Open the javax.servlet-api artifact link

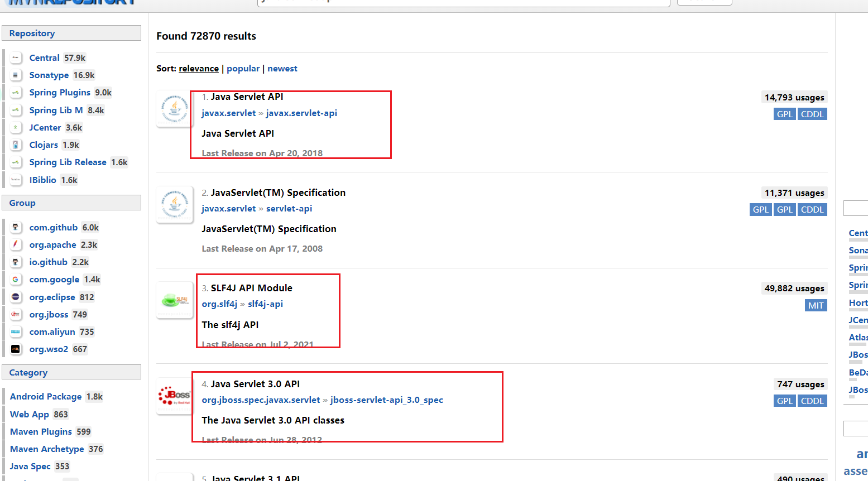[x=301, y=113]
